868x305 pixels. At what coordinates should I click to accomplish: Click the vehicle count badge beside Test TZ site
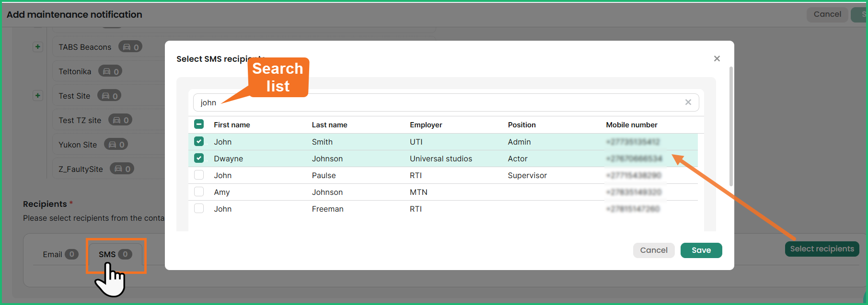tap(120, 120)
